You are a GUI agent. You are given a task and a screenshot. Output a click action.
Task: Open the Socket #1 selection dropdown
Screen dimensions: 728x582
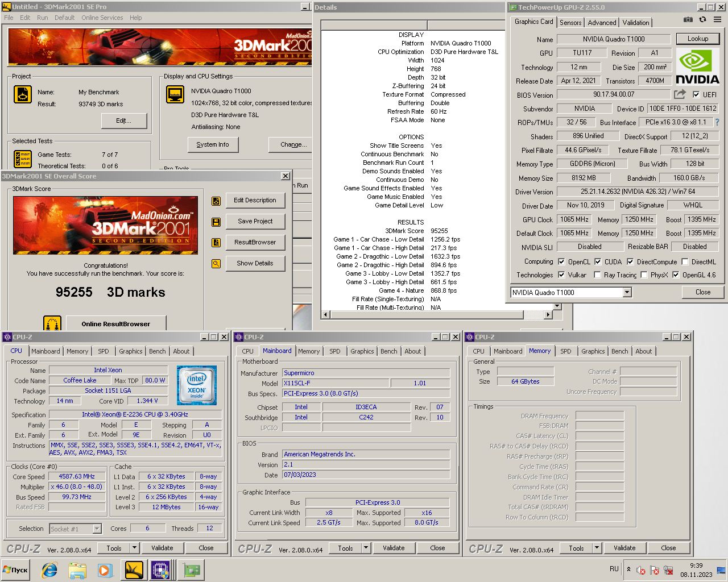[x=97, y=529]
